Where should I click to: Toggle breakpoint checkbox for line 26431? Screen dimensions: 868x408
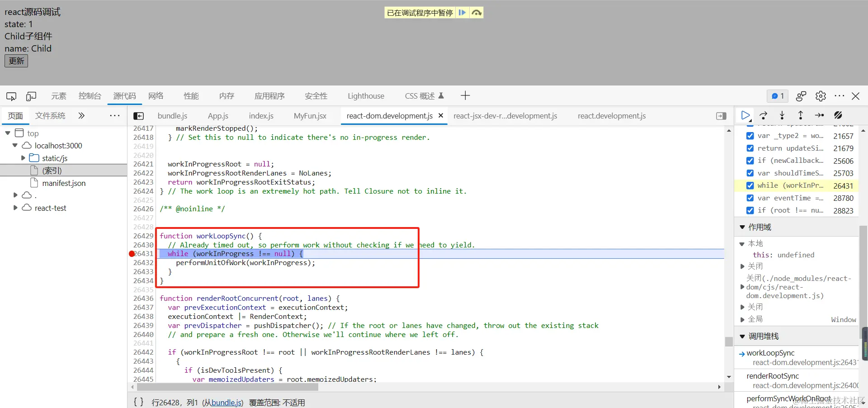[750, 185]
